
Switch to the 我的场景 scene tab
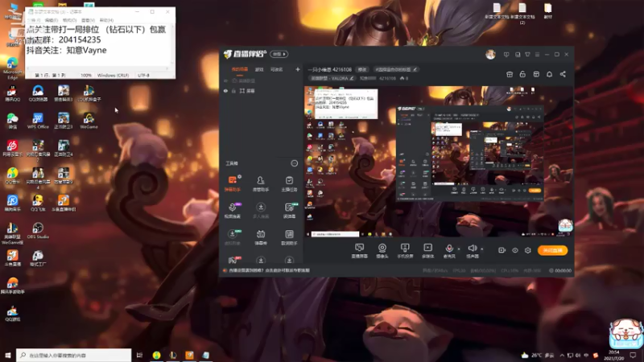tap(239, 69)
